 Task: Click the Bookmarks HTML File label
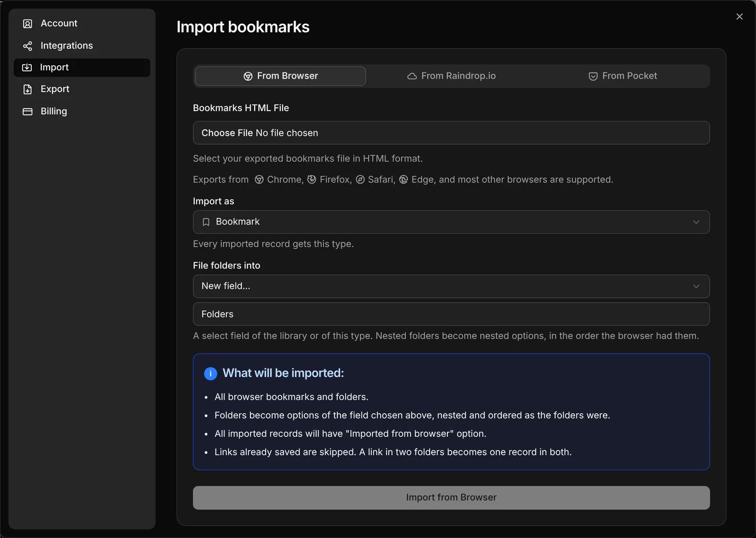(241, 108)
